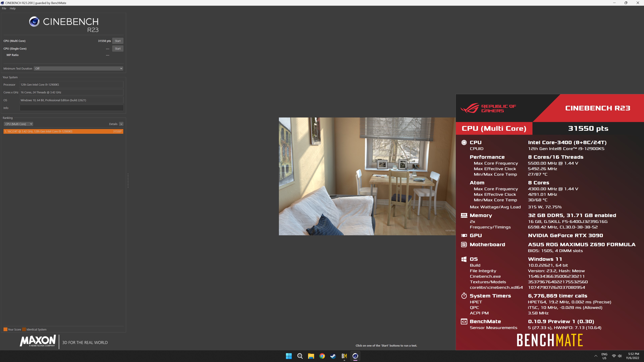Click the ENG US language indicator

[604, 356]
